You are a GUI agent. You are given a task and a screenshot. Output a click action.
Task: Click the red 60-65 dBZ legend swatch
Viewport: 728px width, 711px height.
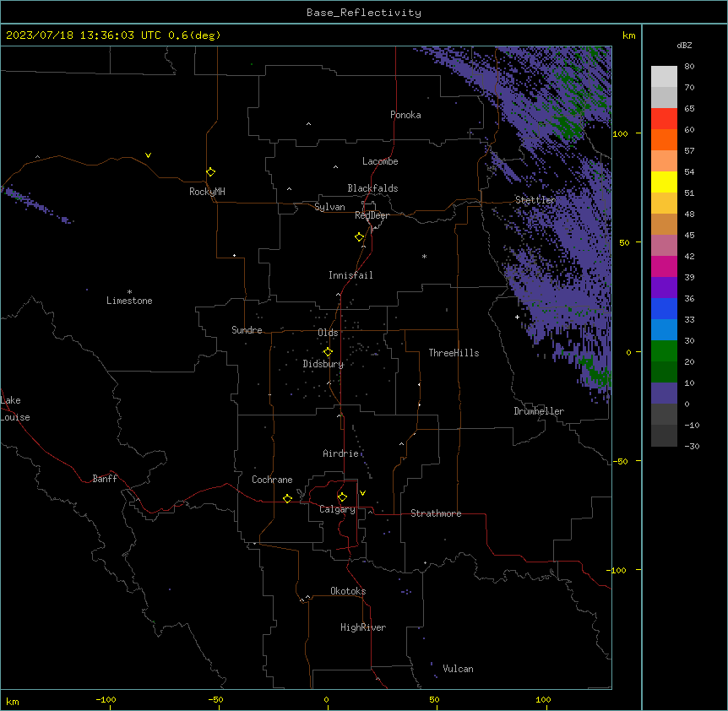664,119
